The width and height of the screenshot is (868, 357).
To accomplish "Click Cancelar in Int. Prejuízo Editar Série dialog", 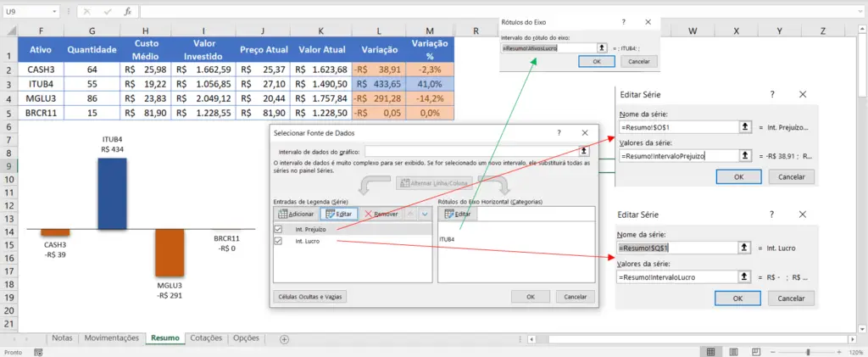I will point(791,177).
